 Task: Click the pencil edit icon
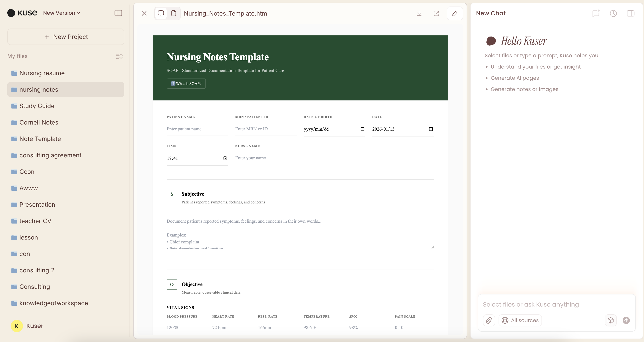(x=455, y=13)
